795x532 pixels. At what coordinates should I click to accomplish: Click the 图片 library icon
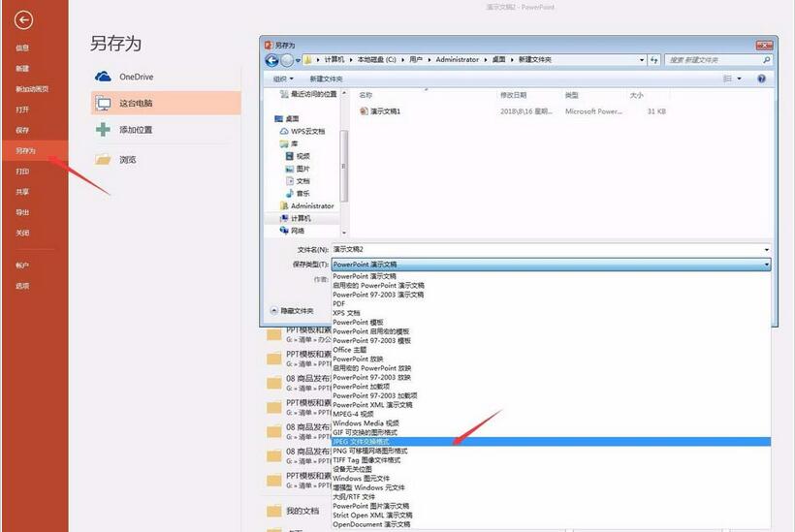(290, 169)
